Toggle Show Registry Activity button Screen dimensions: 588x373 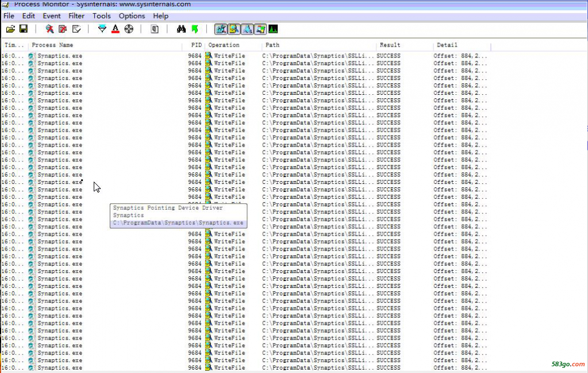pyautogui.click(x=221, y=29)
